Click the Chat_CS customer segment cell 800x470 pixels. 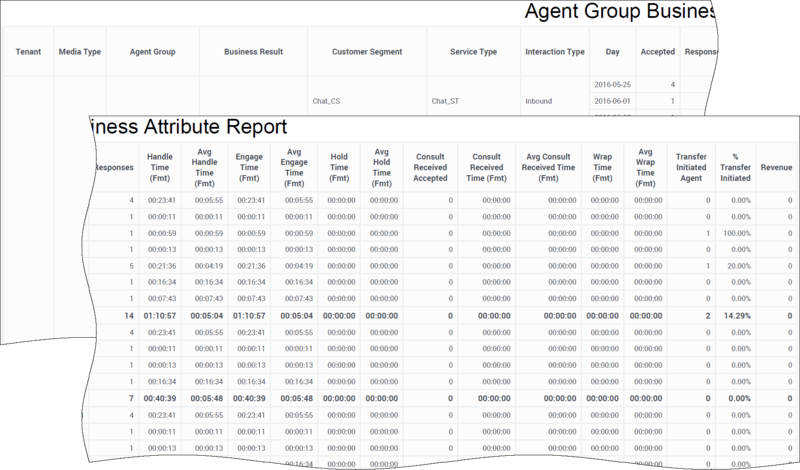tap(329, 101)
